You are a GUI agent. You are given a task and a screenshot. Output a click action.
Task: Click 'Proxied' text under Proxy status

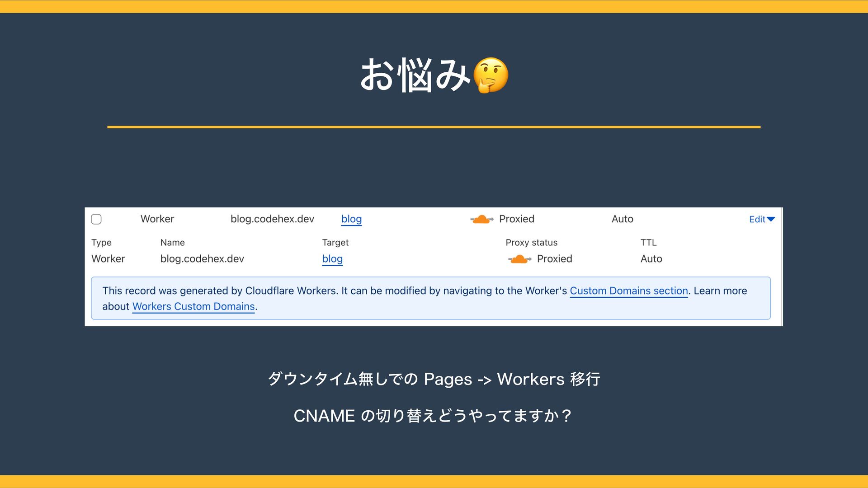555,259
